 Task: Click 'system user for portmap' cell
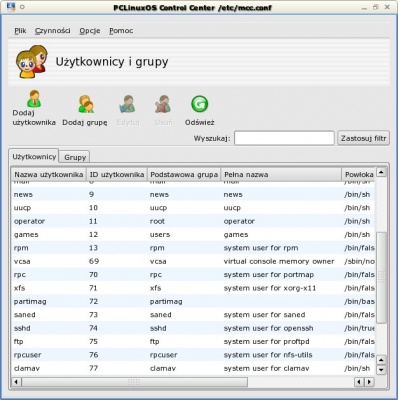269,275
